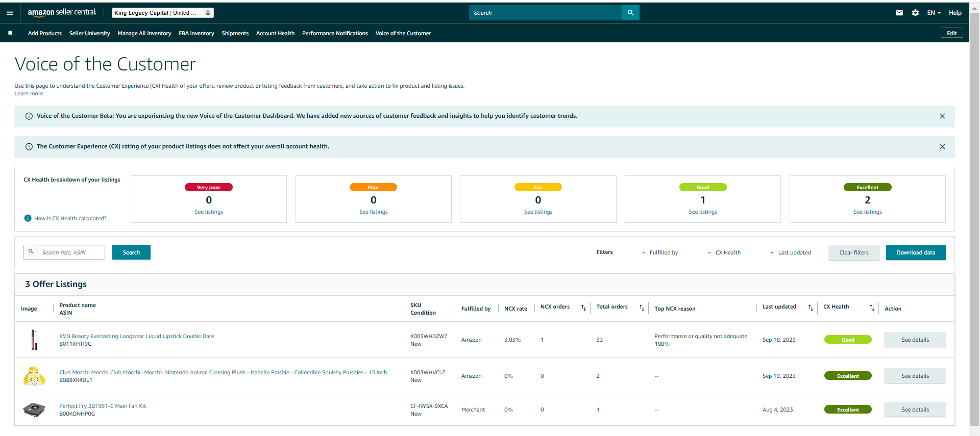
Task: See details for KVD Beauty lipstick
Action: pyautogui.click(x=915, y=340)
